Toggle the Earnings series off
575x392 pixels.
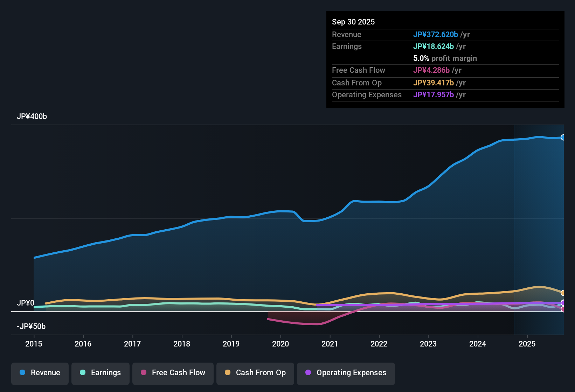(101, 373)
